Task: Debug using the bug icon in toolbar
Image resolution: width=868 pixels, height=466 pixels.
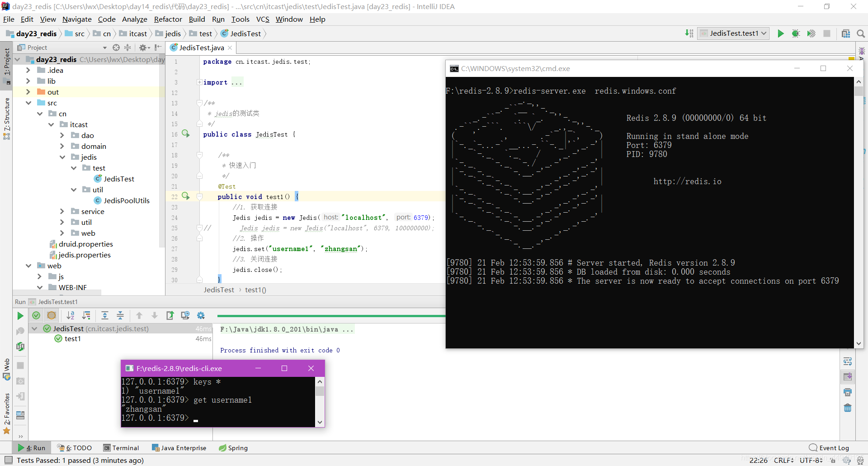Action: coord(796,33)
